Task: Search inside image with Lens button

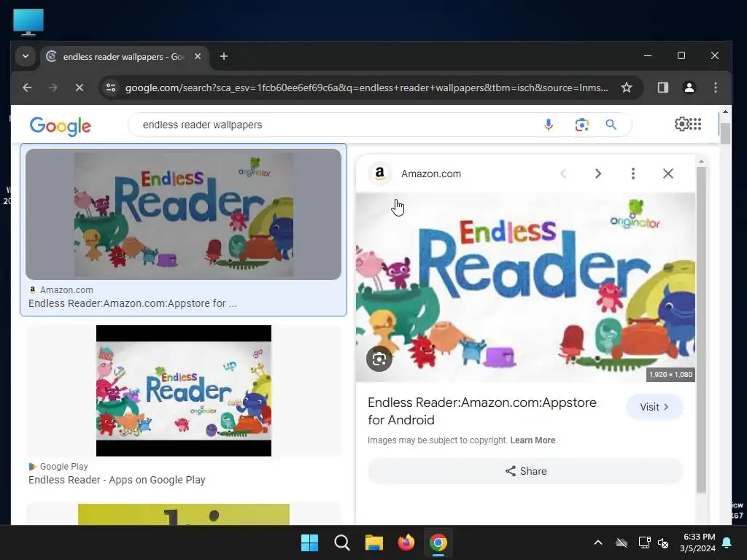Action: coord(379,359)
